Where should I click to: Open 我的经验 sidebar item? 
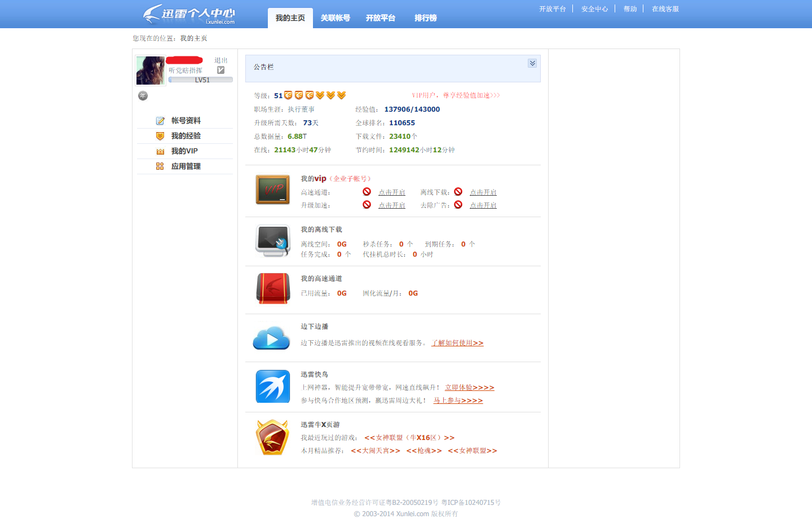tap(185, 136)
